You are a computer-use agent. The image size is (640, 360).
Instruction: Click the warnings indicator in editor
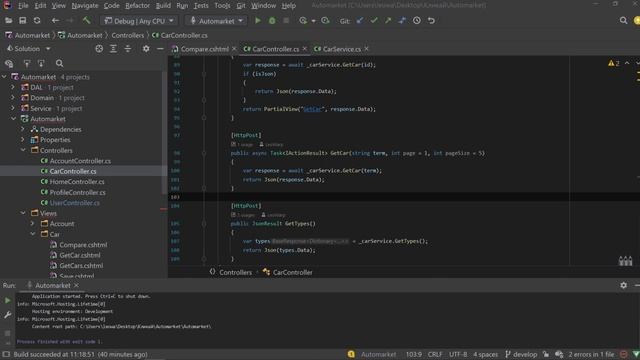pyautogui.click(x=613, y=63)
